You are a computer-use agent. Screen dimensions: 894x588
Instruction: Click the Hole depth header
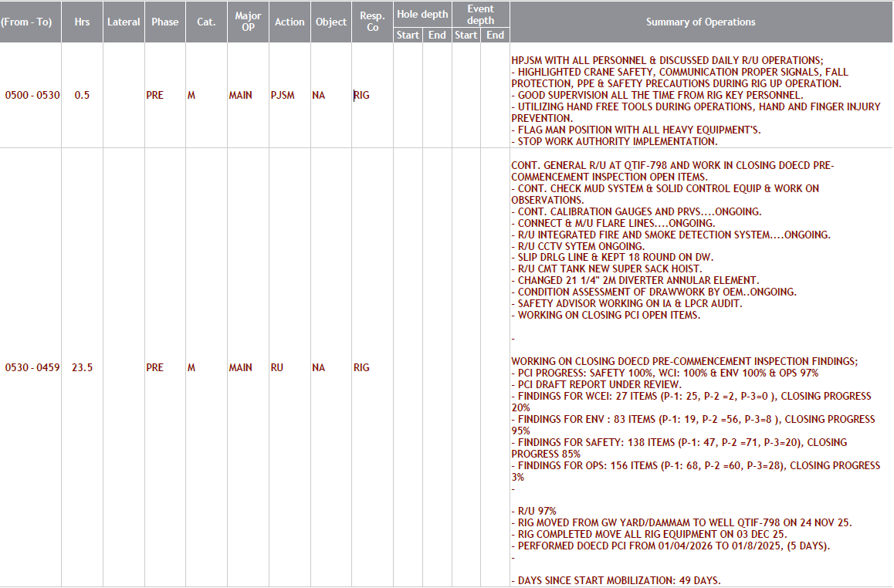click(422, 15)
